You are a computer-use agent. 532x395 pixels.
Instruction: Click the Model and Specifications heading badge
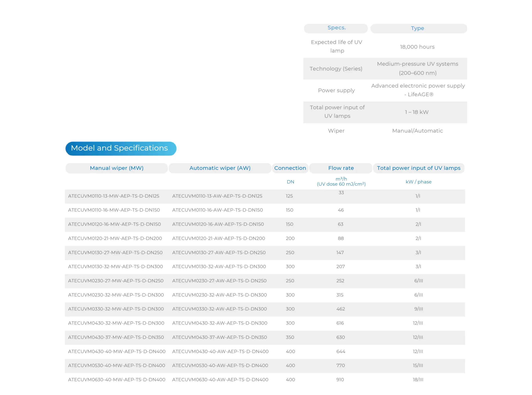(x=121, y=148)
